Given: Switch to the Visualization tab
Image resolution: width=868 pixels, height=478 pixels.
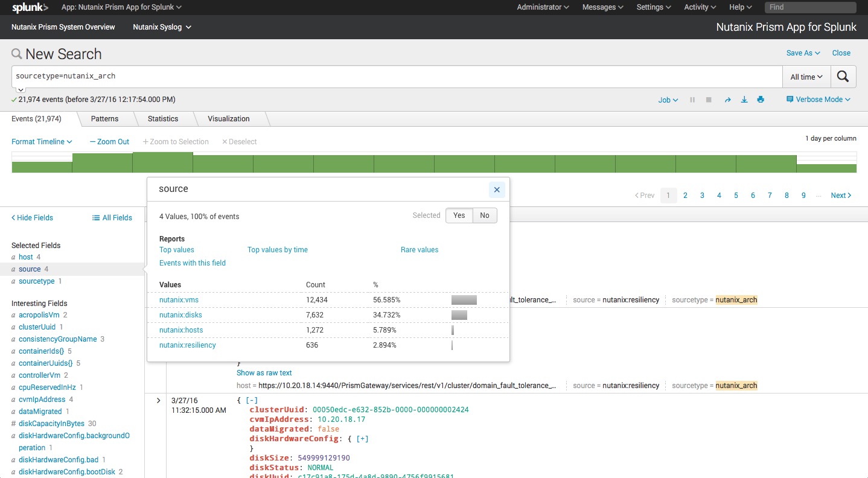Looking at the screenshot, I should point(229,119).
